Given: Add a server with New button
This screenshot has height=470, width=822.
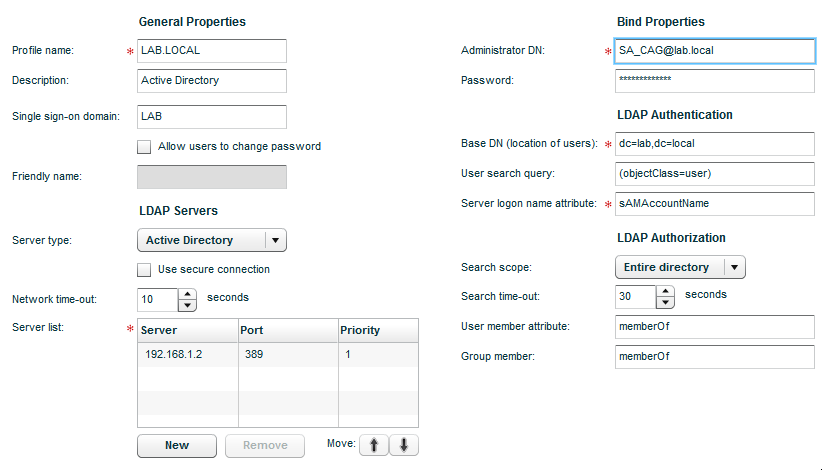Looking at the screenshot, I should click(177, 445).
